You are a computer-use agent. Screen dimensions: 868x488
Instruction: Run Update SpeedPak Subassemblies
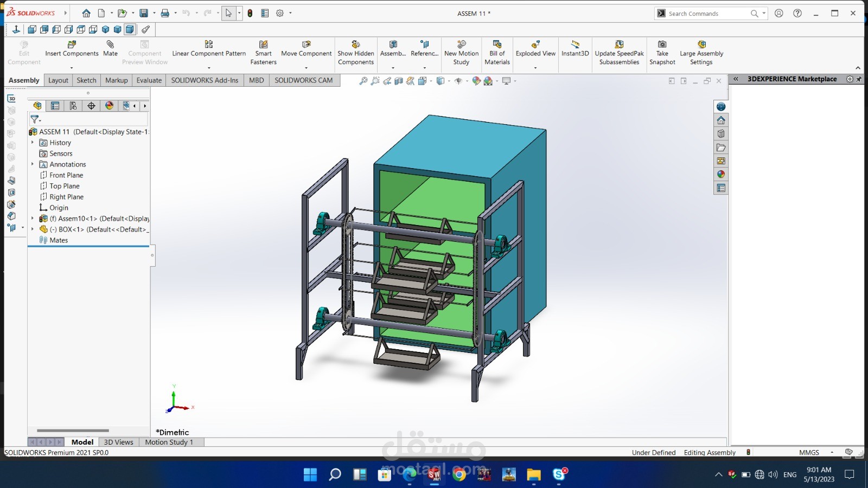pyautogui.click(x=619, y=53)
